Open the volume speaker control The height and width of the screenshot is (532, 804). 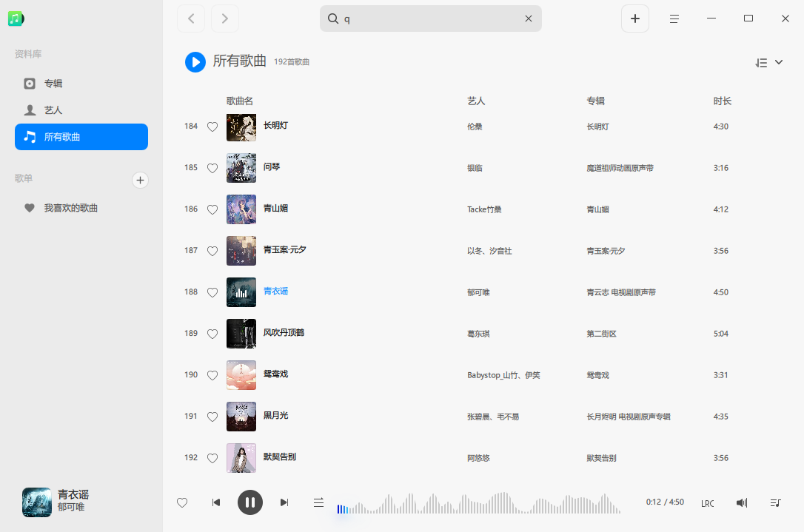pyautogui.click(x=742, y=503)
